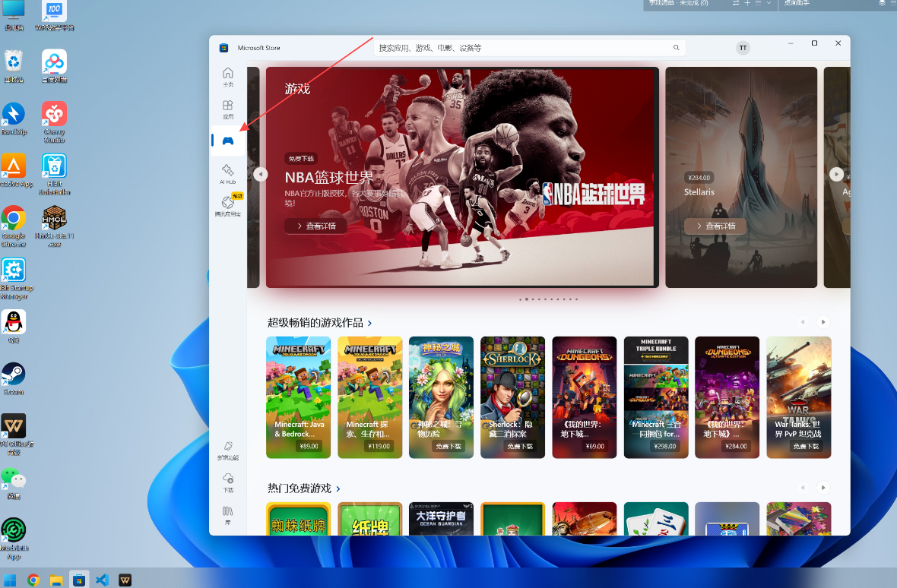Screen dimensions: 897x588
Task: Open the Apps section in sidebar
Action: pyautogui.click(x=228, y=109)
